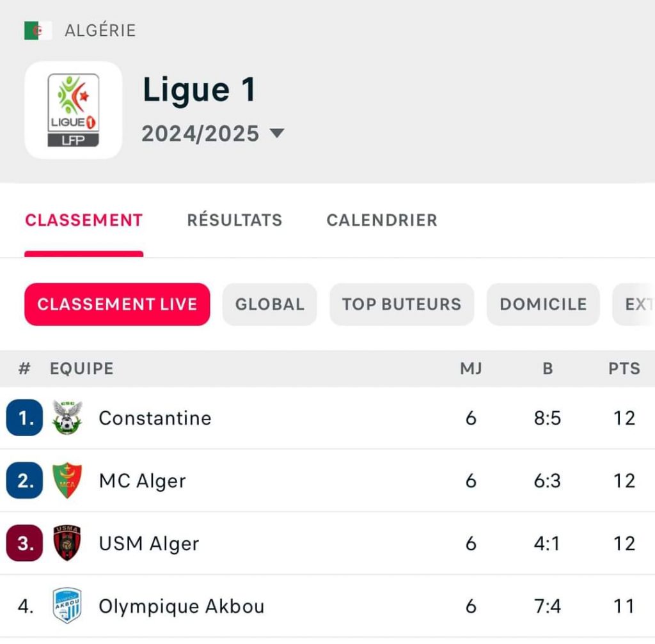This screenshot has width=655, height=644.
Task: Activate the Classement Live filter
Action: tap(118, 304)
